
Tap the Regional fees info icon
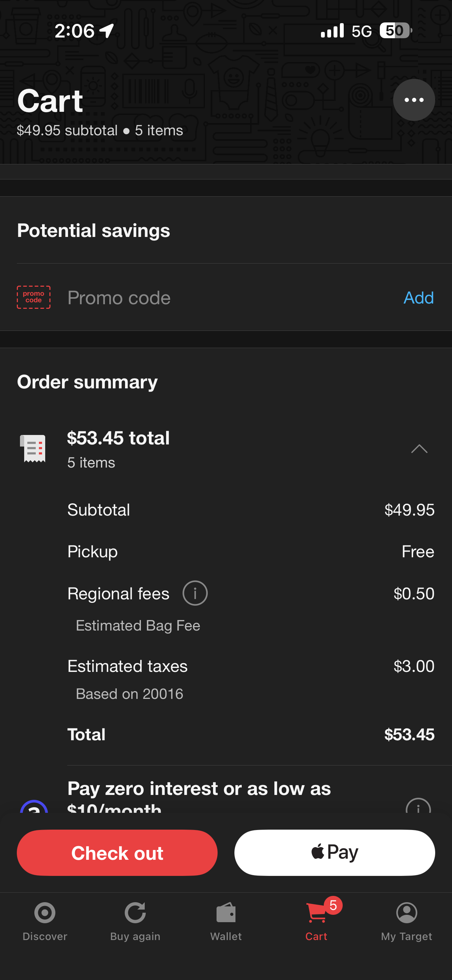pos(195,593)
